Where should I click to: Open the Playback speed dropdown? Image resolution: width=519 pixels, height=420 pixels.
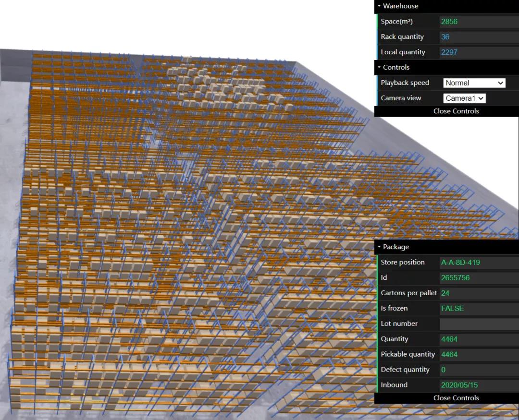click(474, 83)
